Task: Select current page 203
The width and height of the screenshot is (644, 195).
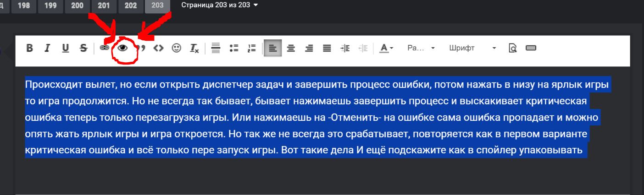Action: coord(157,6)
